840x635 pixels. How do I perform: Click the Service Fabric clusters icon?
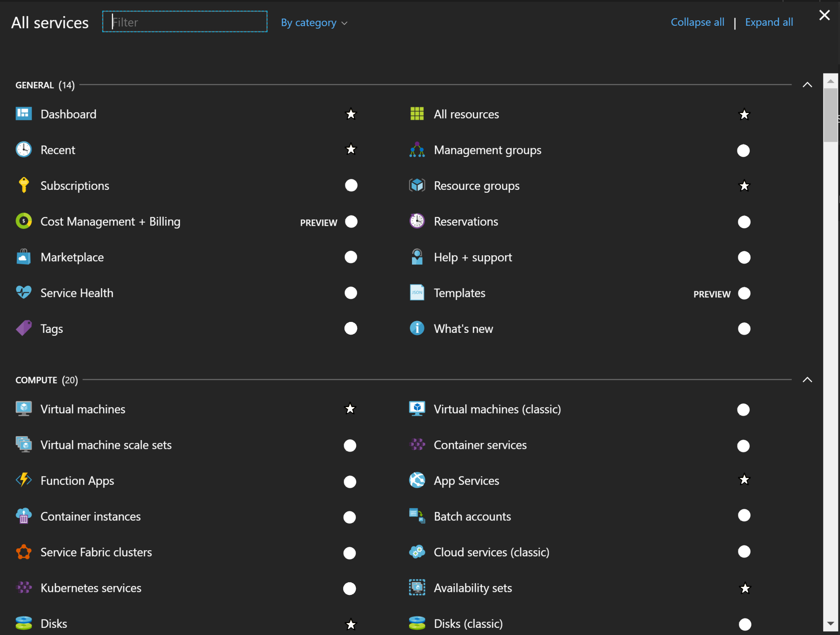[x=24, y=551]
